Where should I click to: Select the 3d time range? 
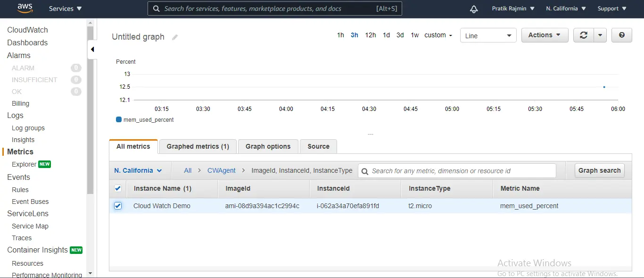400,35
